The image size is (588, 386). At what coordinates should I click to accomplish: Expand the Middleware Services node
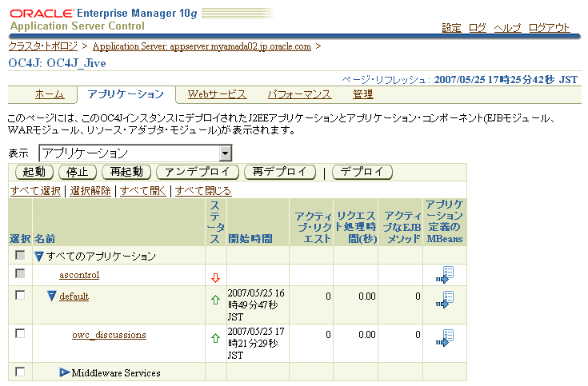pyautogui.click(x=65, y=372)
